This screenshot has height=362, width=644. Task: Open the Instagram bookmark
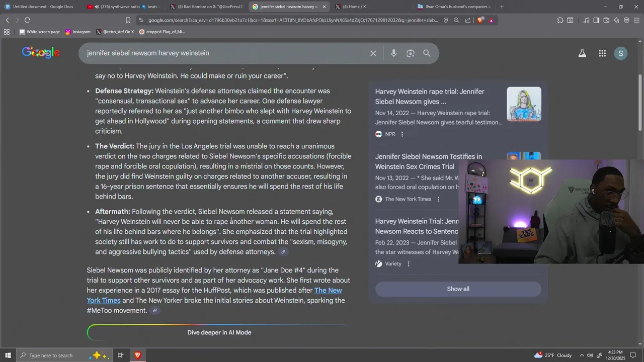[x=78, y=32]
